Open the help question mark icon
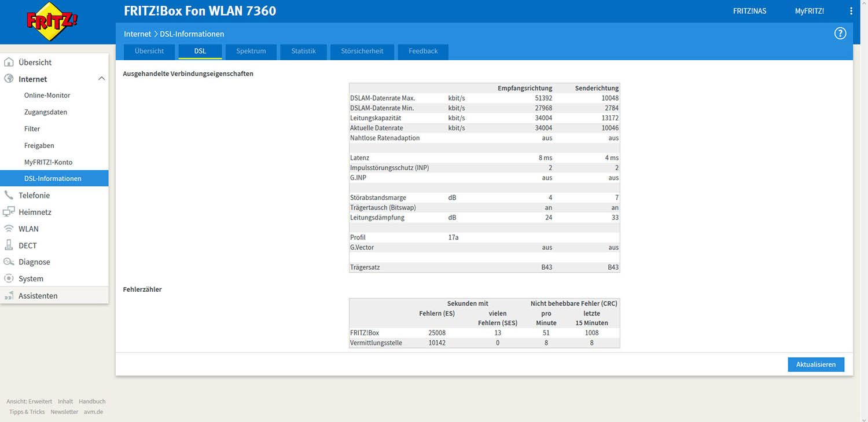The height and width of the screenshot is (422, 868). tap(840, 34)
